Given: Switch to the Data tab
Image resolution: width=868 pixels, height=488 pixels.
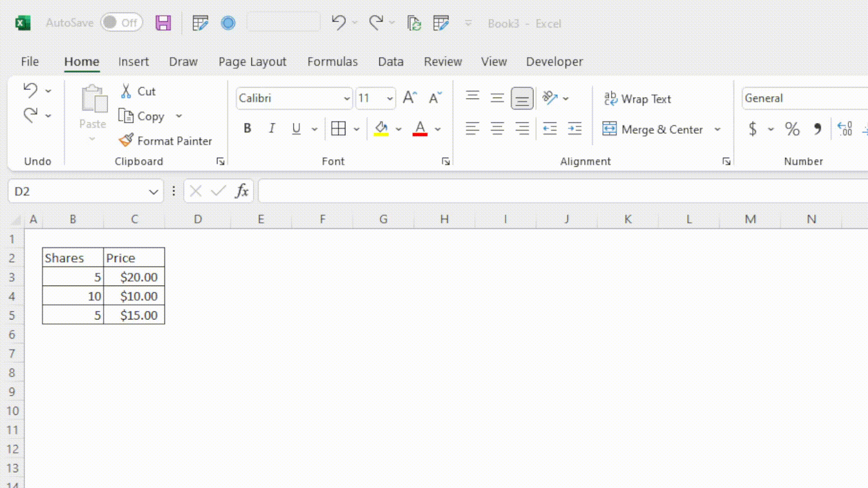Looking at the screenshot, I should (x=391, y=61).
